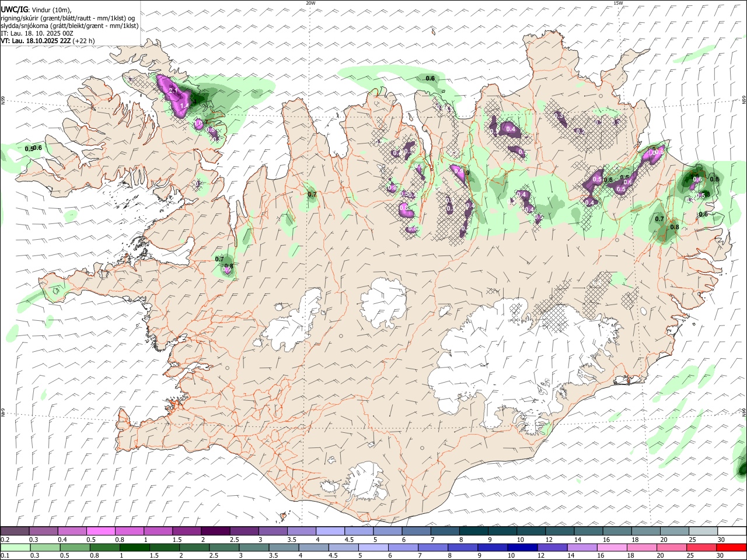Click the bottom-row deep navy swatch starting at 10
Screen dimensions: 747x560
coord(522,548)
